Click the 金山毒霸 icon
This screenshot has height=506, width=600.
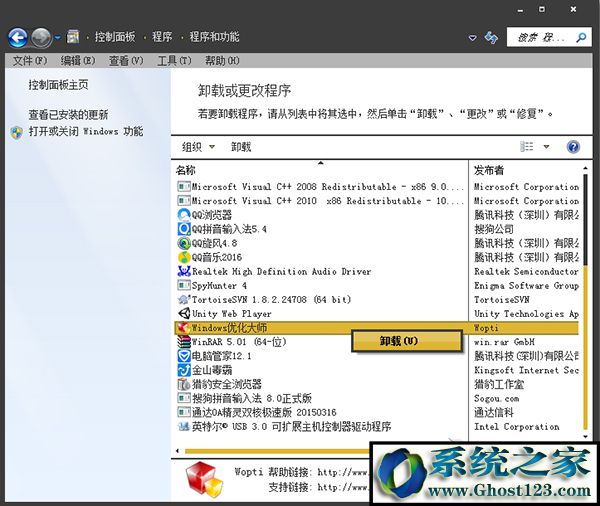pos(184,370)
